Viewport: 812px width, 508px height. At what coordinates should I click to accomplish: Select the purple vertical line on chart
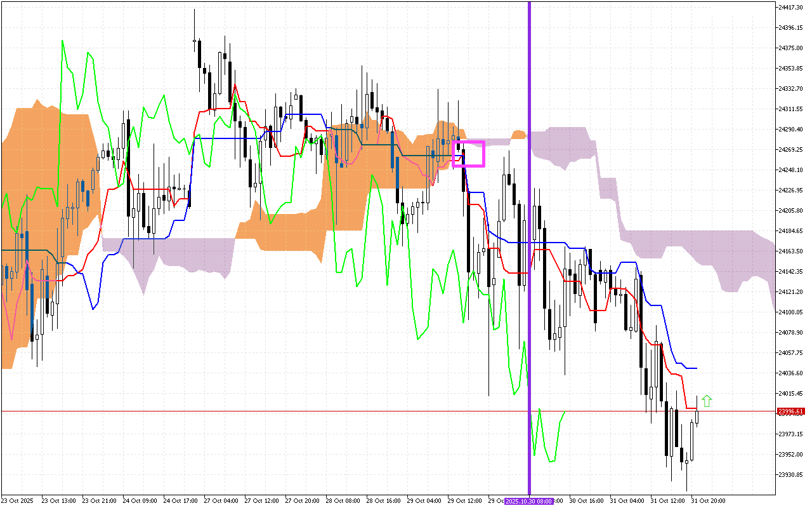click(x=529, y=254)
